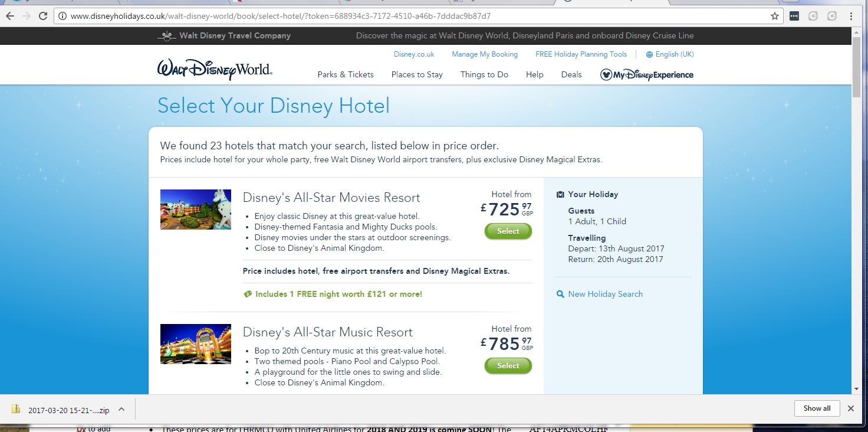View site information in the address bar
868x432 pixels.
[62, 16]
